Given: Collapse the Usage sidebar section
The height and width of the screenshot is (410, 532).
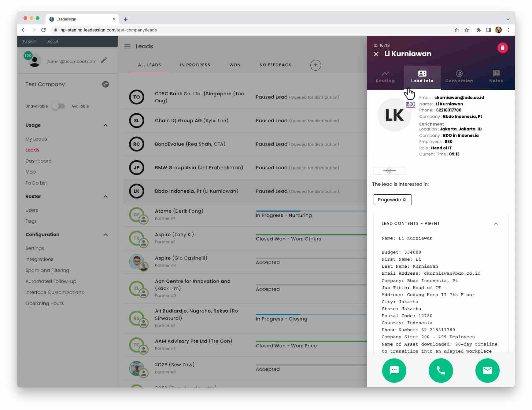Looking at the screenshot, I should pos(105,125).
